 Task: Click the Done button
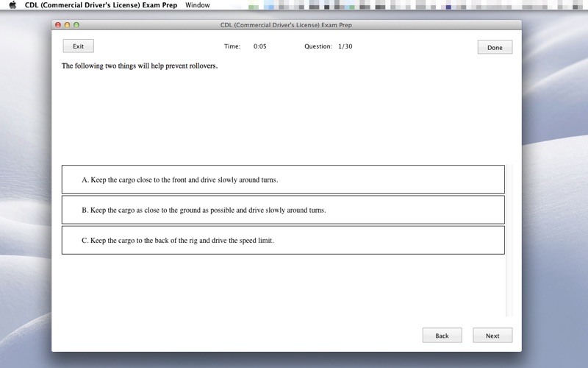click(495, 47)
